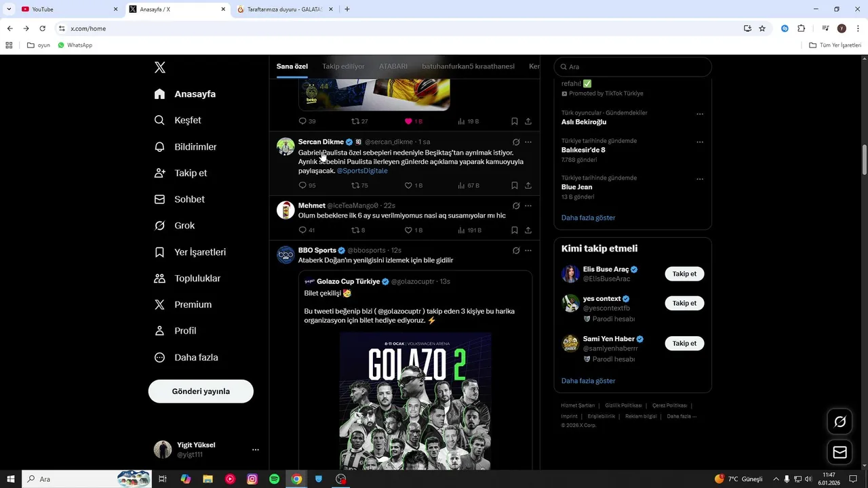
Task: Reload the page in Chrome
Action: [42, 28]
